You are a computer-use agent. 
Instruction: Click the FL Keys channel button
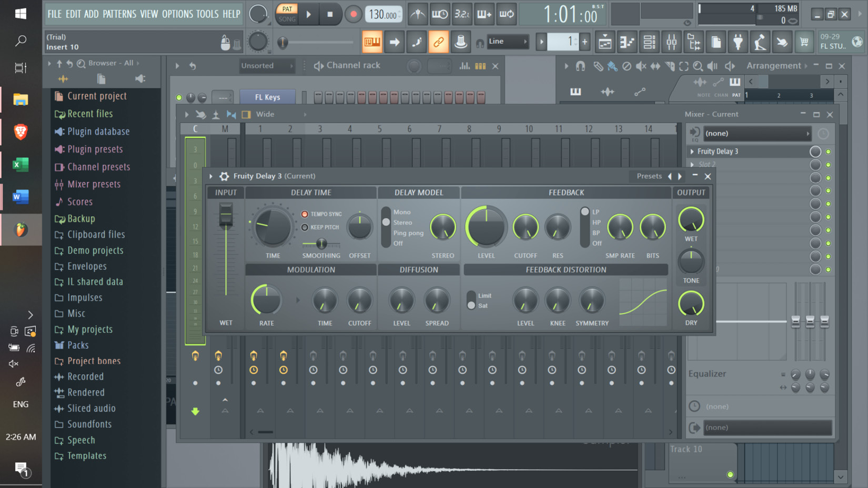(x=268, y=97)
